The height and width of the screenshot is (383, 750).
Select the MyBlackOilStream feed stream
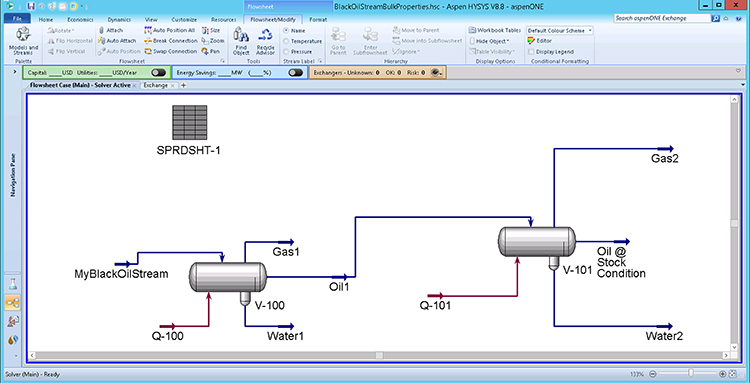pos(122,264)
